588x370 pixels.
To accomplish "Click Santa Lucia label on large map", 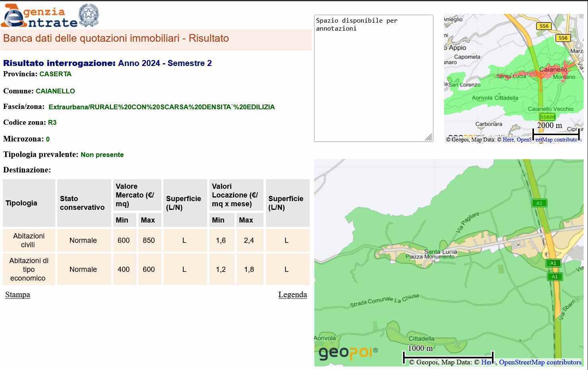I will (x=441, y=252).
